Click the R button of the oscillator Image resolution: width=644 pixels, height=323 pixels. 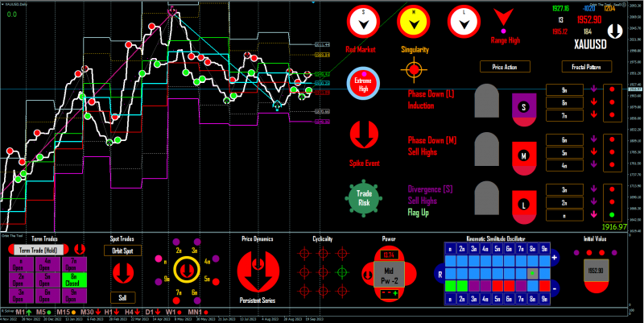(440, 274)
